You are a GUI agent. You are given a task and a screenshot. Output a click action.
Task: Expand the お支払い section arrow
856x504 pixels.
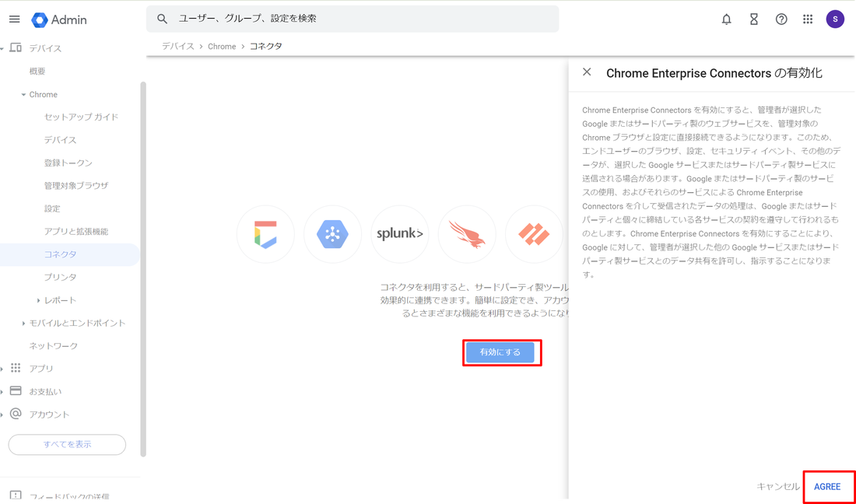[3, 392]
